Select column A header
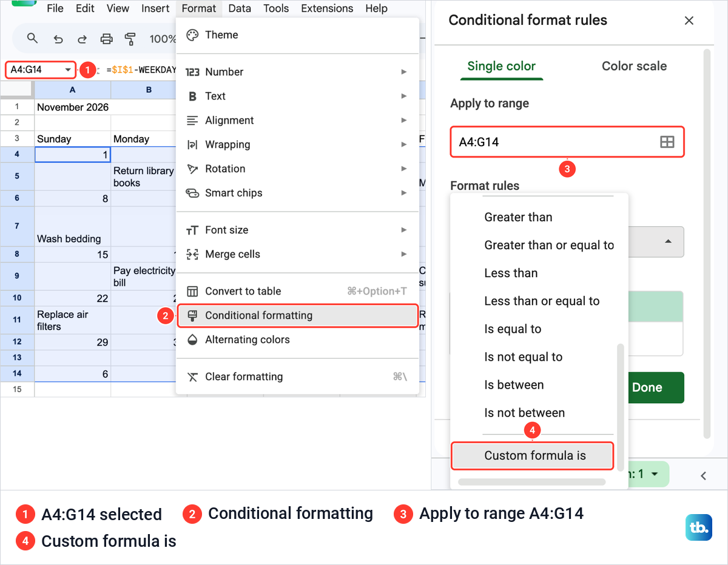This screenshot has height=565, width=728. click(x=72, y=90)
